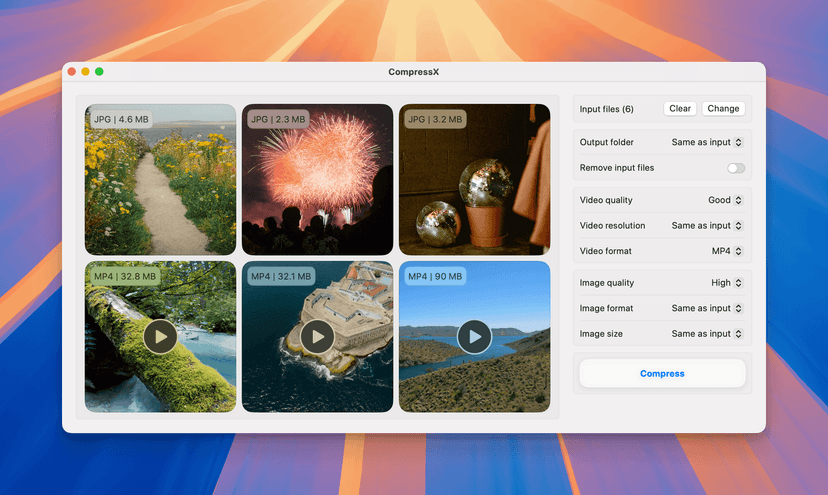Select the disco balls JPG thumbnail
Screen dimensions: 828x495
click(x=474, y=179)
